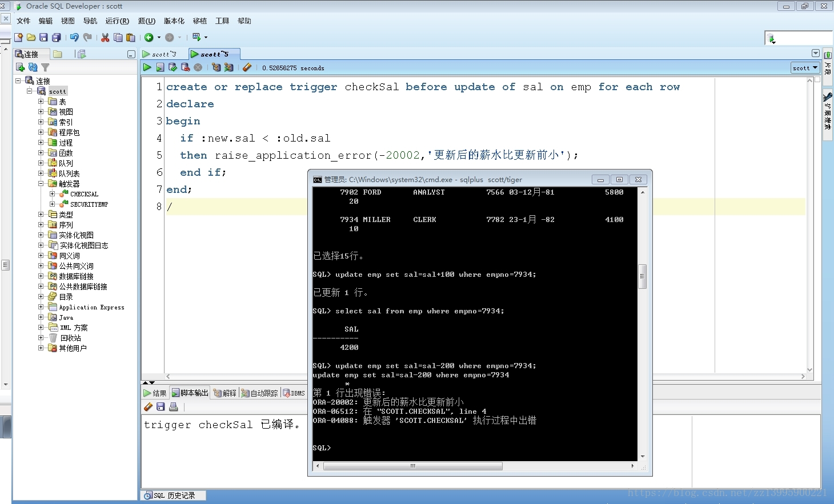Expand the 视图 (Views) node
The image size is (834, 504).
[x=41, y=112]
